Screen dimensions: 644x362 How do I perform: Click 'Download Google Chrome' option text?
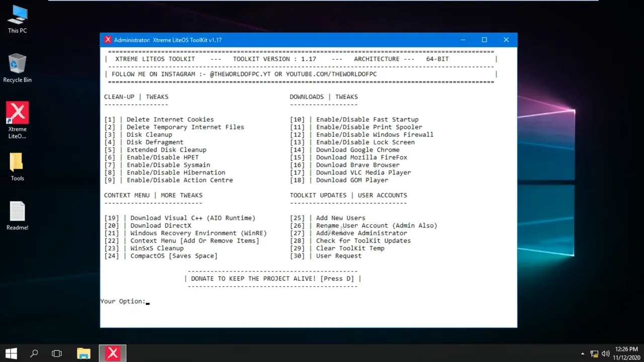pyautogui.click(x=358, y=150)
